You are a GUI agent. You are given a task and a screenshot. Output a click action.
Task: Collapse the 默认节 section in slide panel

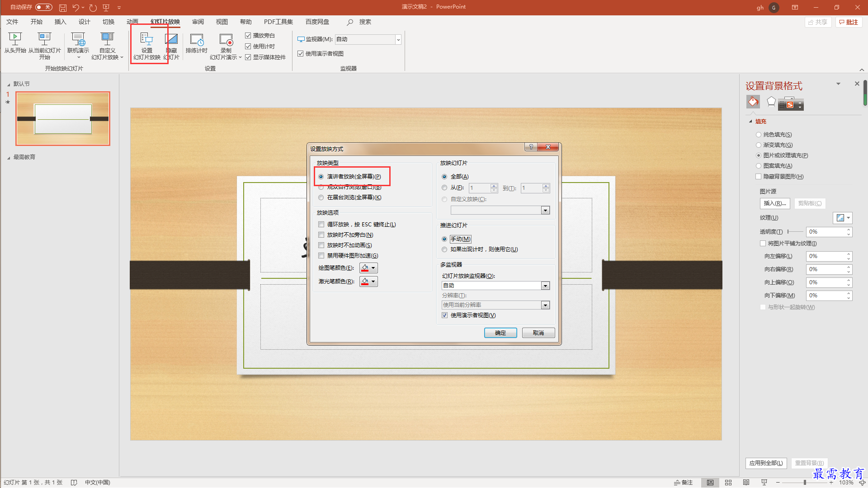tap(9, 84)
